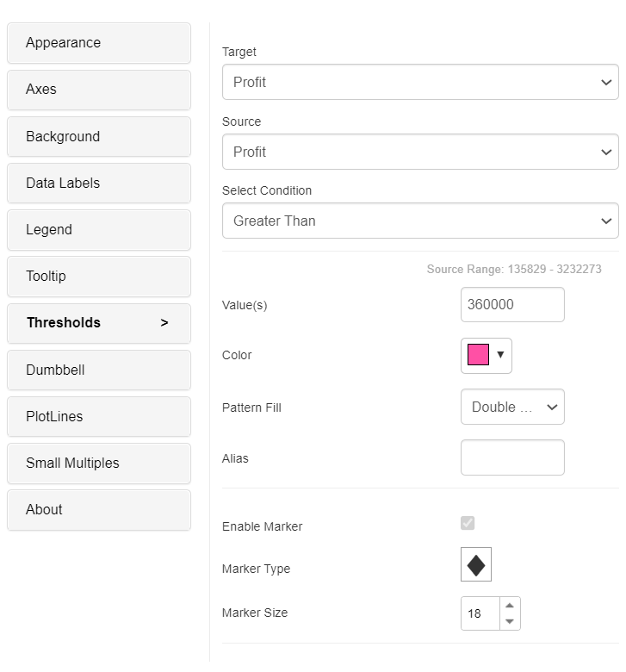Increase Marker Size with up arrow

coord(510,606)
